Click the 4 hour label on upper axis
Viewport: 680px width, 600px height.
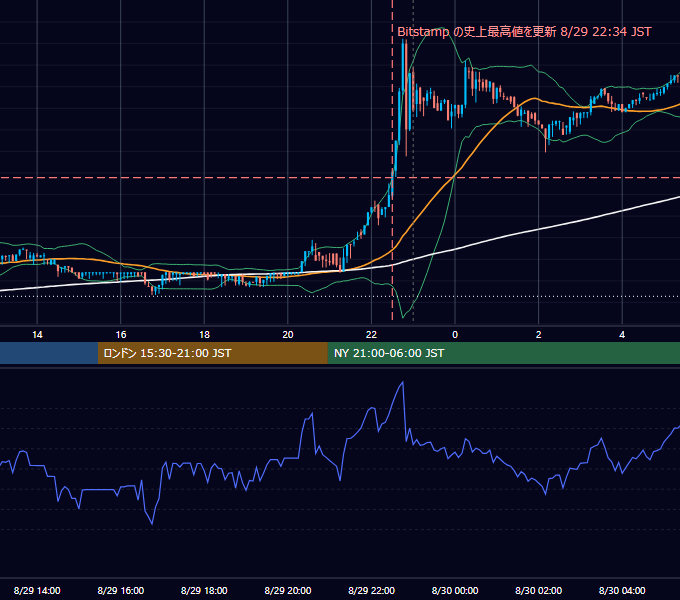click(x=622, y=335)
